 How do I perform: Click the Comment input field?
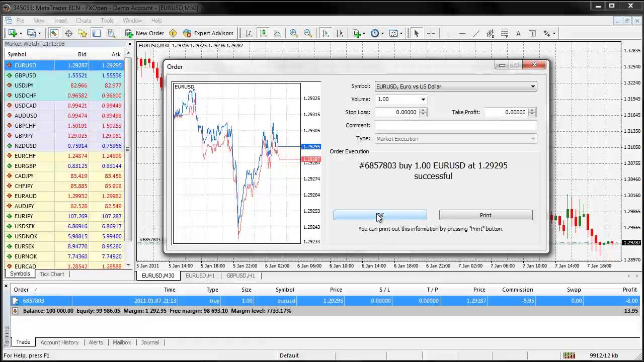pos(455,125)
